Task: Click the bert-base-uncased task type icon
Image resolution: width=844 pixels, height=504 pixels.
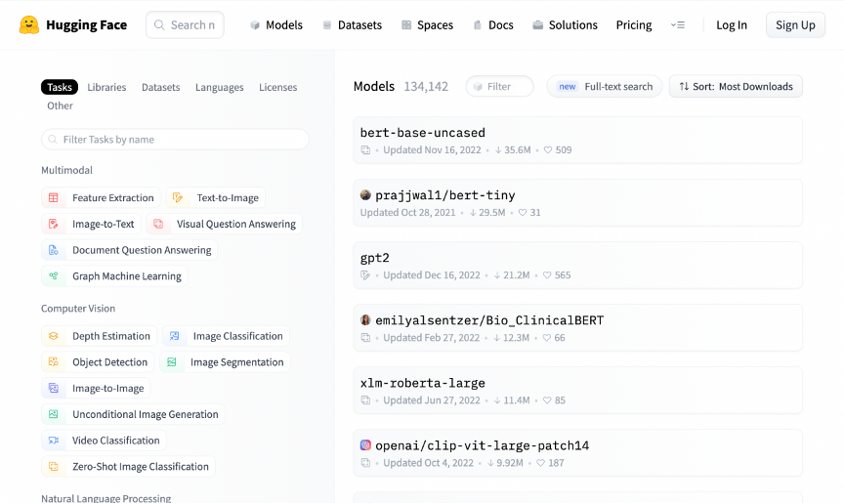Action: pos(365,150)
